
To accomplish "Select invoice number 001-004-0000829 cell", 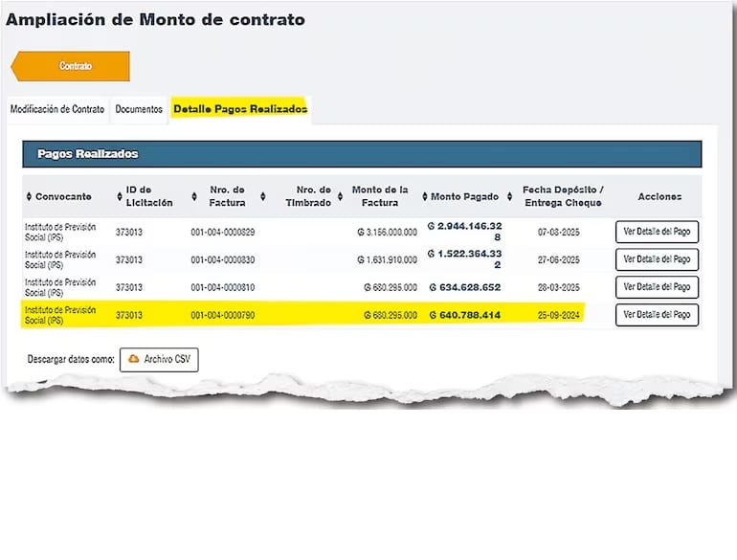I will [x=223, y=233].
